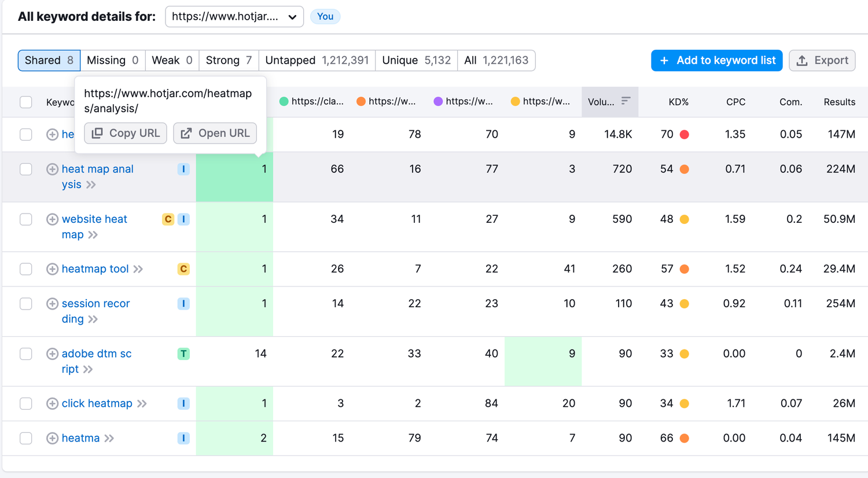This screenshot has width=868, height=478.
Task: Click the orange-dot competitor column header
Action: click(387, 102)
